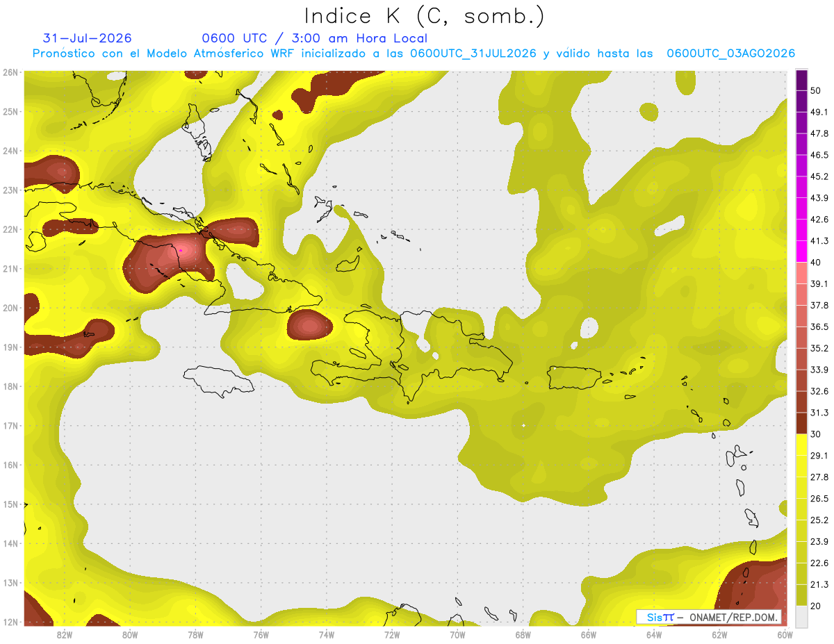834x644 pixels.
Task: Click legend value '35.2'
Action: click(x=819, y=348)
